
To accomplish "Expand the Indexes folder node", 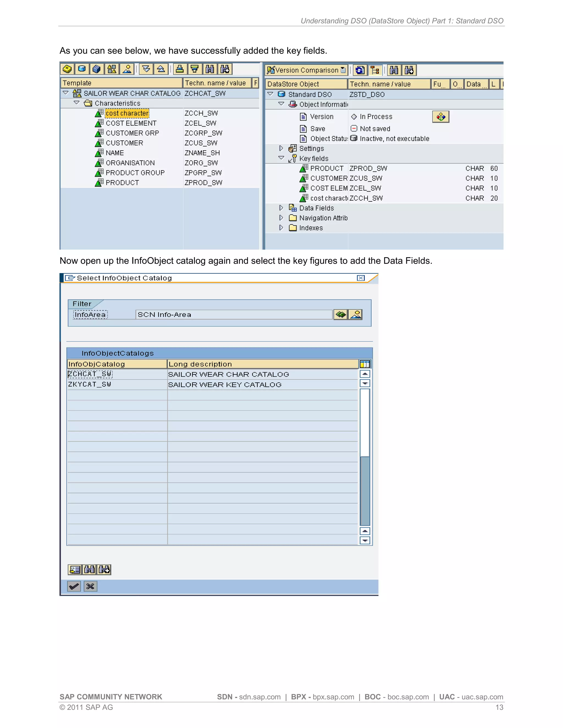I will coord(281,228).
